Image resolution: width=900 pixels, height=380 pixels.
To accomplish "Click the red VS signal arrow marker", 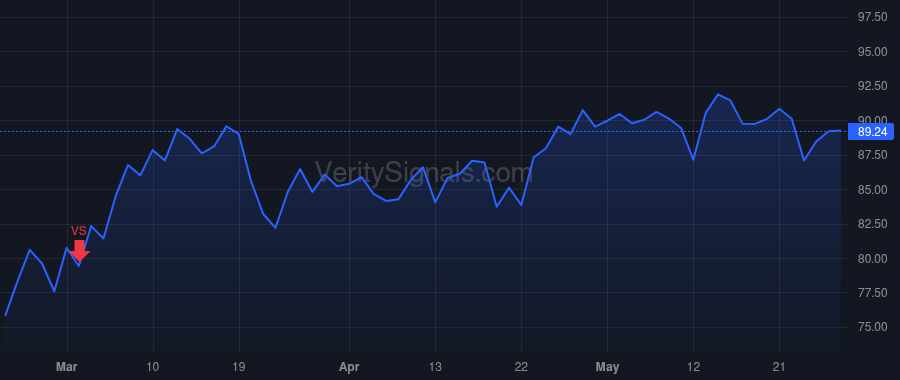I will point(79,250).
